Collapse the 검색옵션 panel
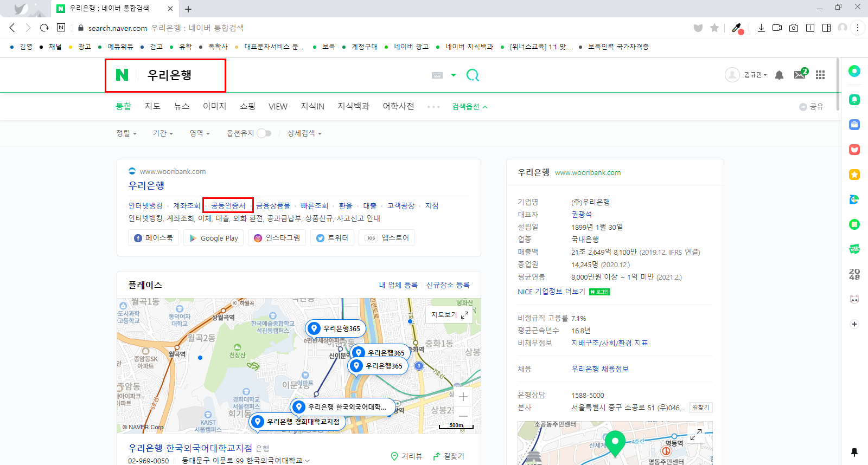Image resolution: width=868 pixels, height=465 pixels. coord(470,107)
